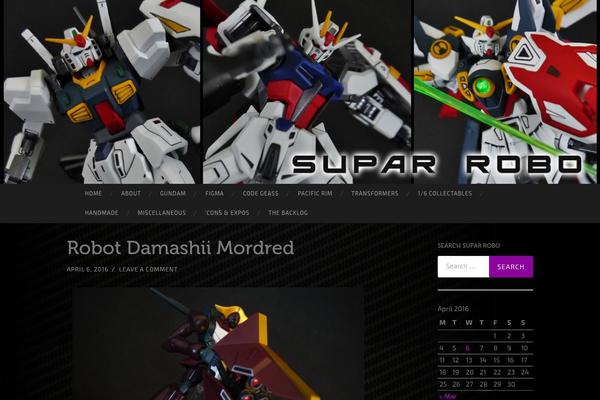Open the HANDMADE category
The width and height of the screenshot is (600, 400).
pos(101,212)
